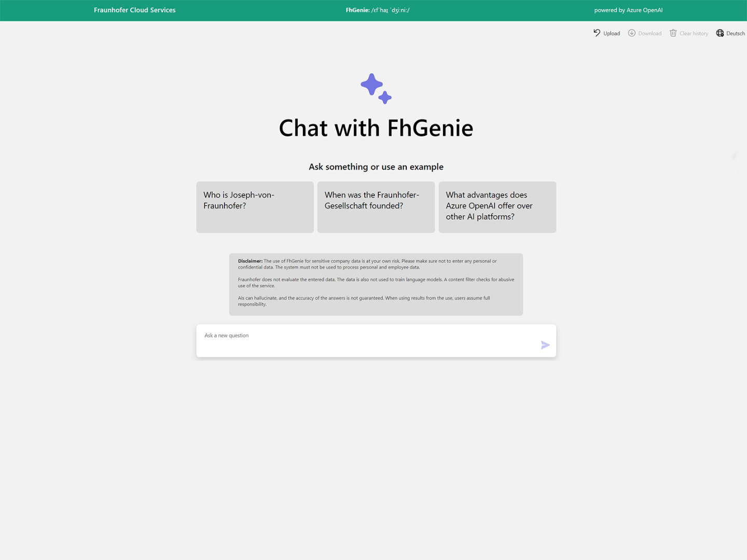Click the "Chat with FhGenie" heading

[x=376, y=128]
